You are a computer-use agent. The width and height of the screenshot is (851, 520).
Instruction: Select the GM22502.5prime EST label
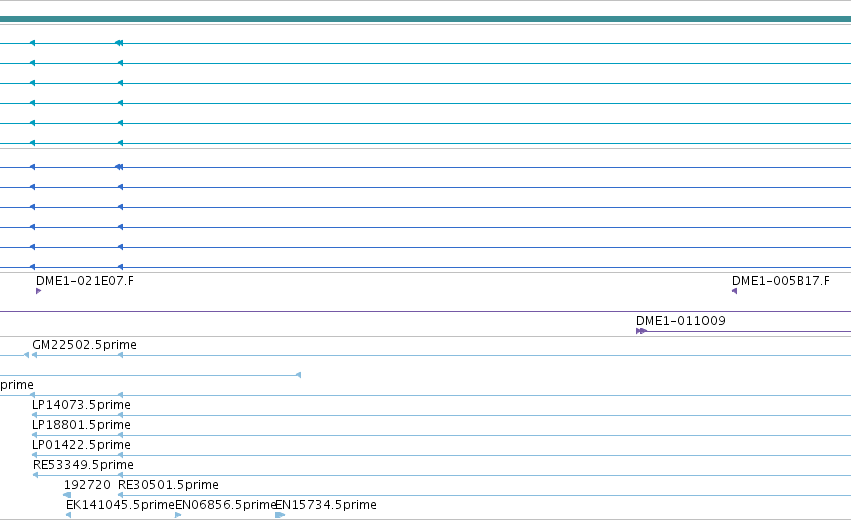[84, 345]
